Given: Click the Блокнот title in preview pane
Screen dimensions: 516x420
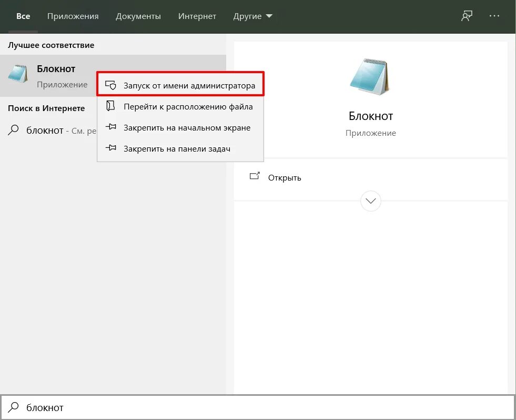Looking at the screenshot, I should (371, 116).
